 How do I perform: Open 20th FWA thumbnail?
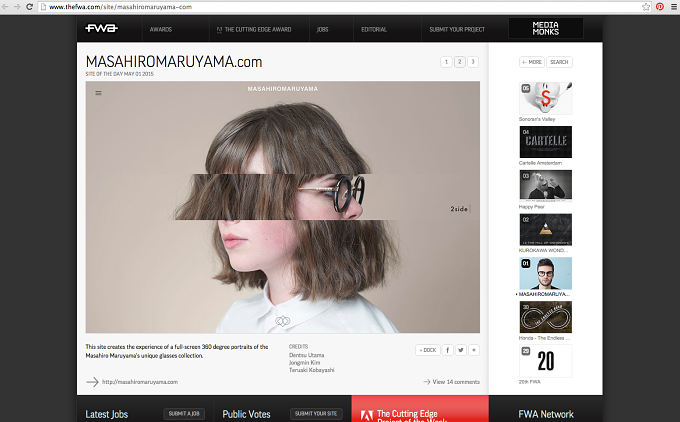point(546,361)
